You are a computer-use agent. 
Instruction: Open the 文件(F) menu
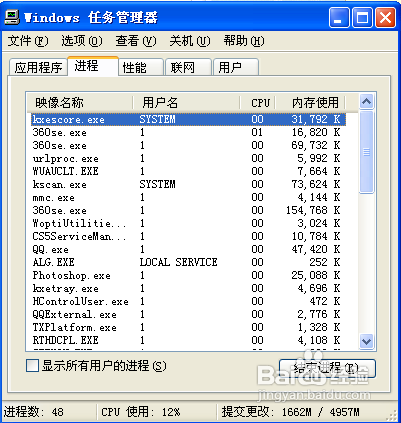(28, 41)
